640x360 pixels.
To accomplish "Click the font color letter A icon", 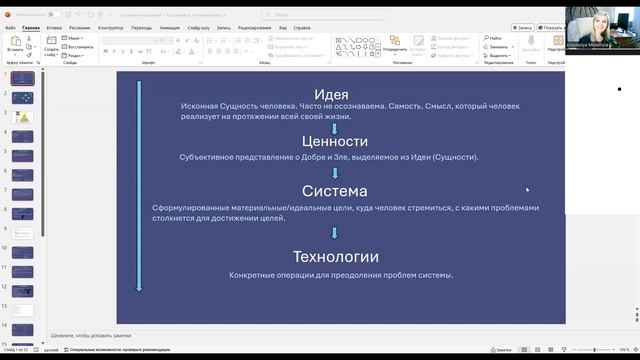I will [191, 51].
